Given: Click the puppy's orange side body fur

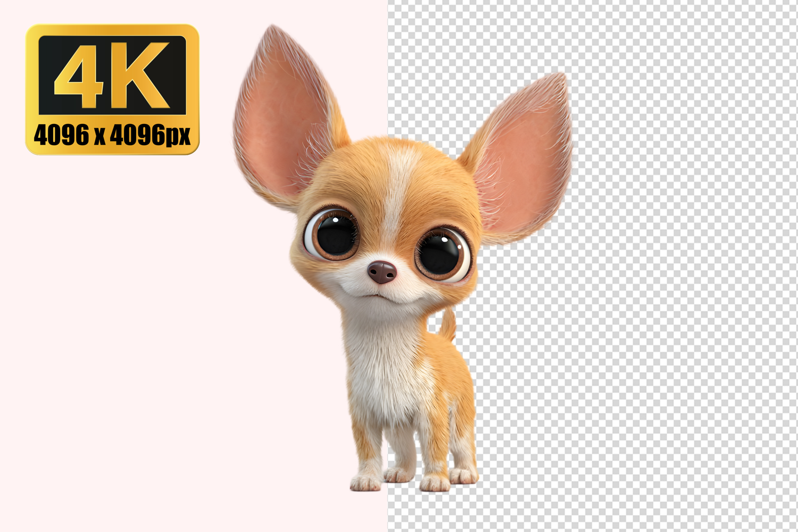Looking at the screenshot, I should click(x=452, y=383).
